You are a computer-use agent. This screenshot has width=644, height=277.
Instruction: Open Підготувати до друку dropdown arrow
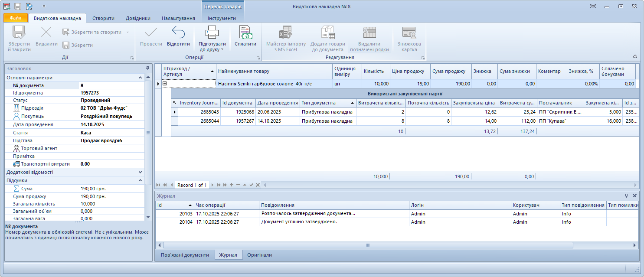(222, 50)
